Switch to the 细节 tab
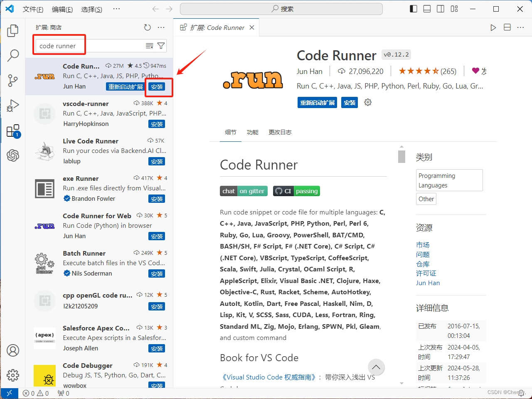The image size is (532, 399). 231,132
